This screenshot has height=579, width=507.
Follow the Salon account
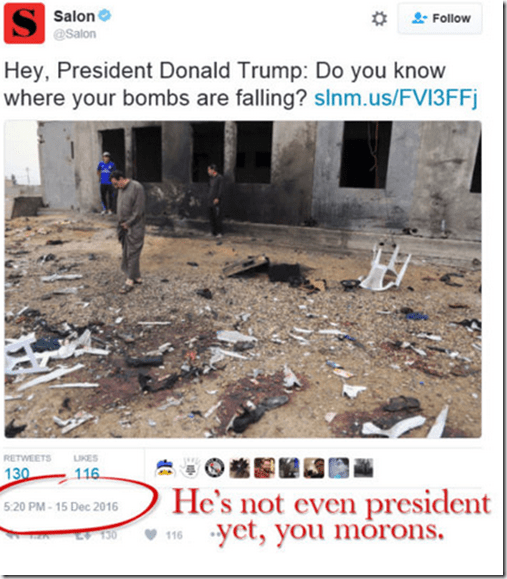tap(440, 18)
